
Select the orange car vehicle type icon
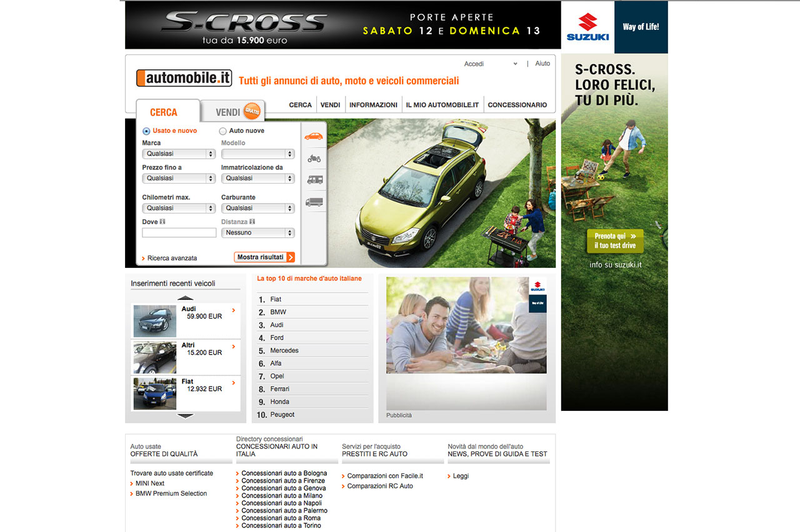point(314,135)
